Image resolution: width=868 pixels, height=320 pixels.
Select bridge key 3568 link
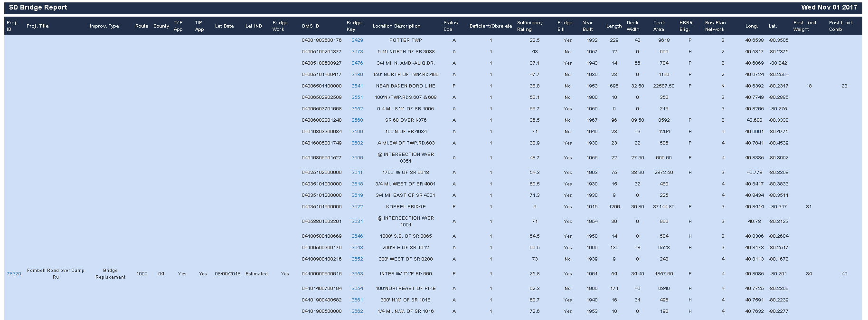click(357, 120)
